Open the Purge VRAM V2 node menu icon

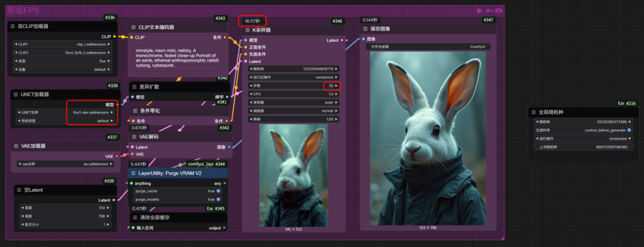133,173
